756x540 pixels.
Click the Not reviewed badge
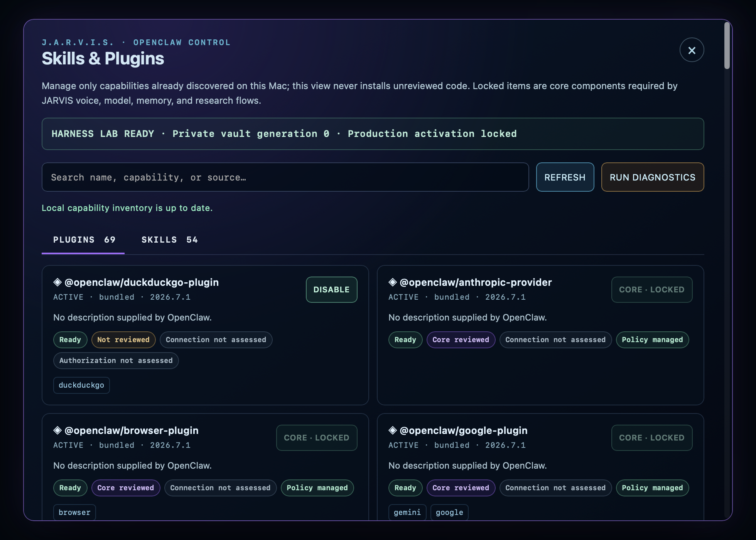coord(123,340)
